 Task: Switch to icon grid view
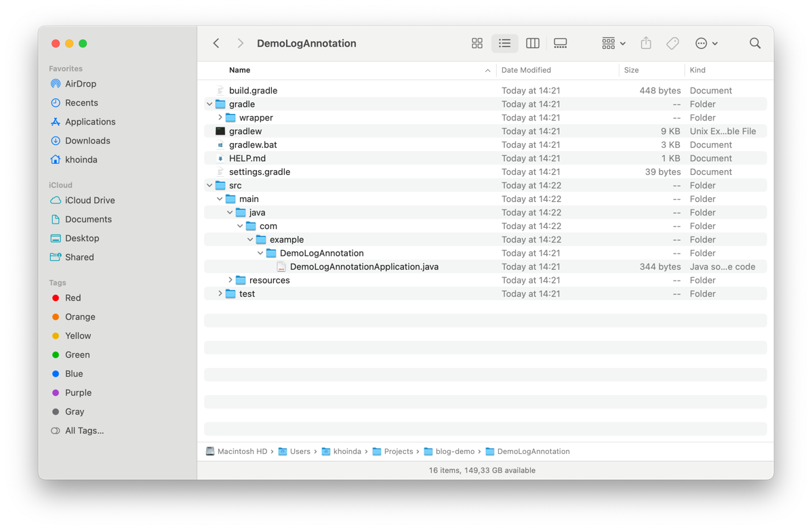(477, 43)
